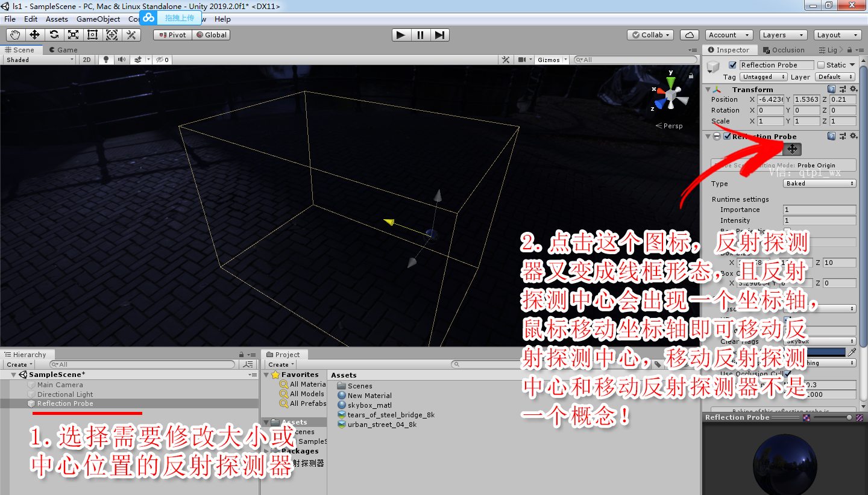Open Transform component presets
This screenshot has width=868, height=495.
click(x=843, y=89)
